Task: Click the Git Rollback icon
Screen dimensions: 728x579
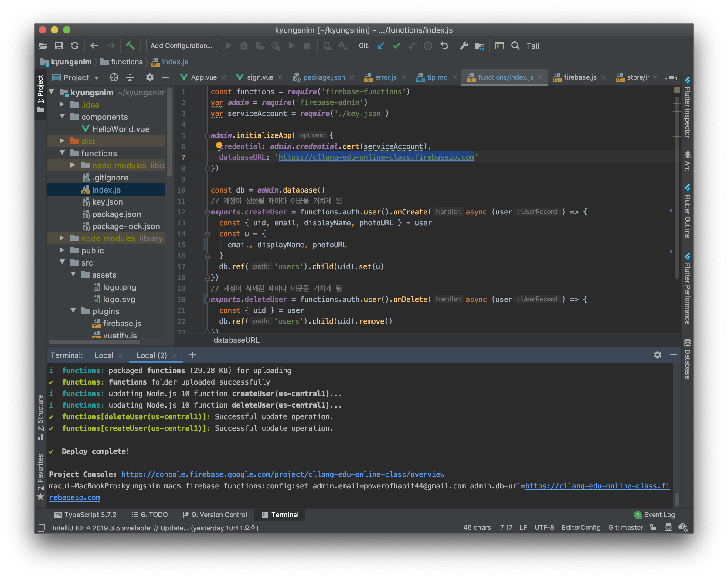Action: point(444,46)
